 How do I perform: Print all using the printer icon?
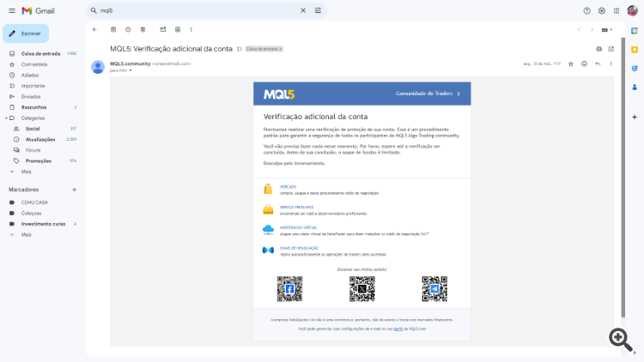598,49
